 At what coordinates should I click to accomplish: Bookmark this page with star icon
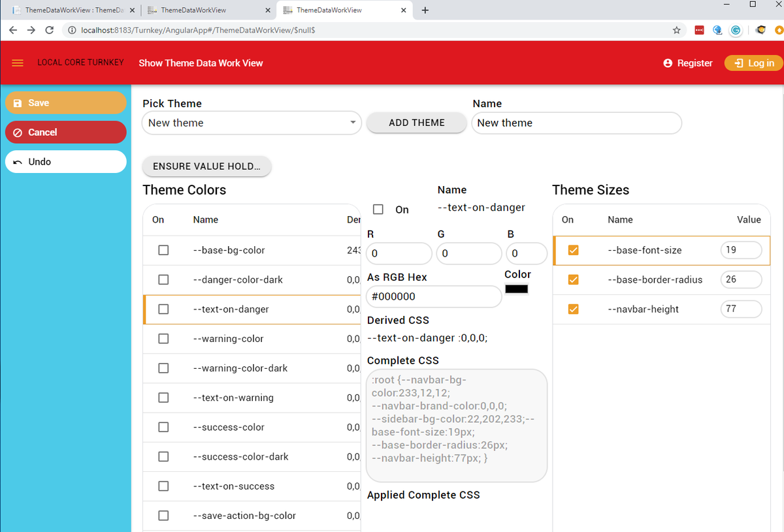click(677, 30)
